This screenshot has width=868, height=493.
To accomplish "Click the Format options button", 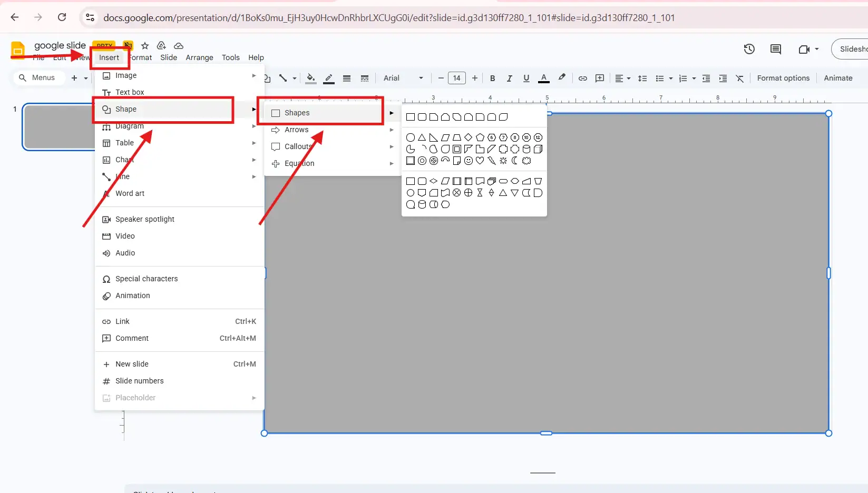I will [x=783, y=78].
